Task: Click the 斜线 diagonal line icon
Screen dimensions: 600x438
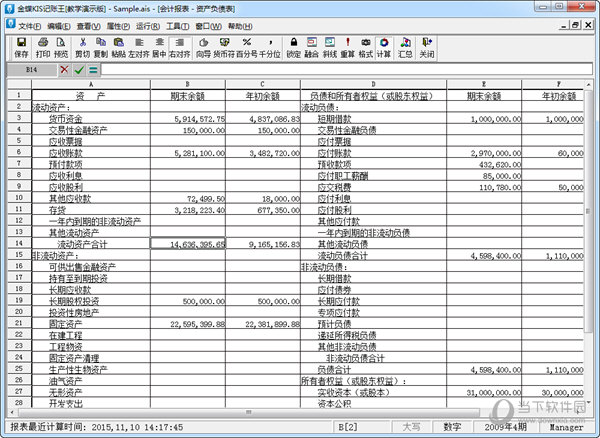Action: coord(329,48)
